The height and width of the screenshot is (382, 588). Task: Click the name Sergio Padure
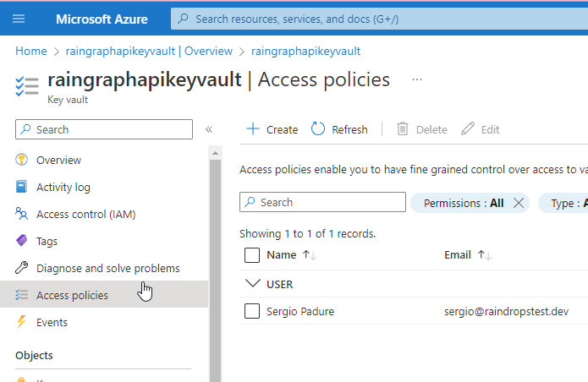(300, 311)
